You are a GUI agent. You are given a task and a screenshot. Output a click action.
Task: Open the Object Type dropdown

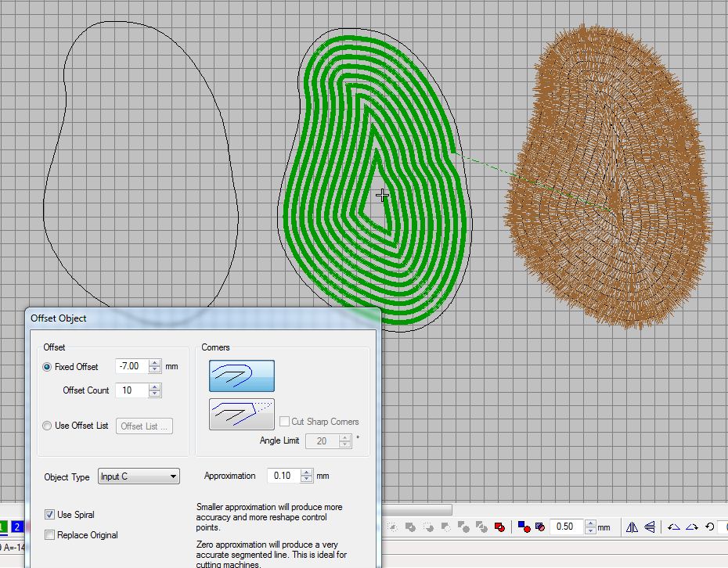coord(139,476)
